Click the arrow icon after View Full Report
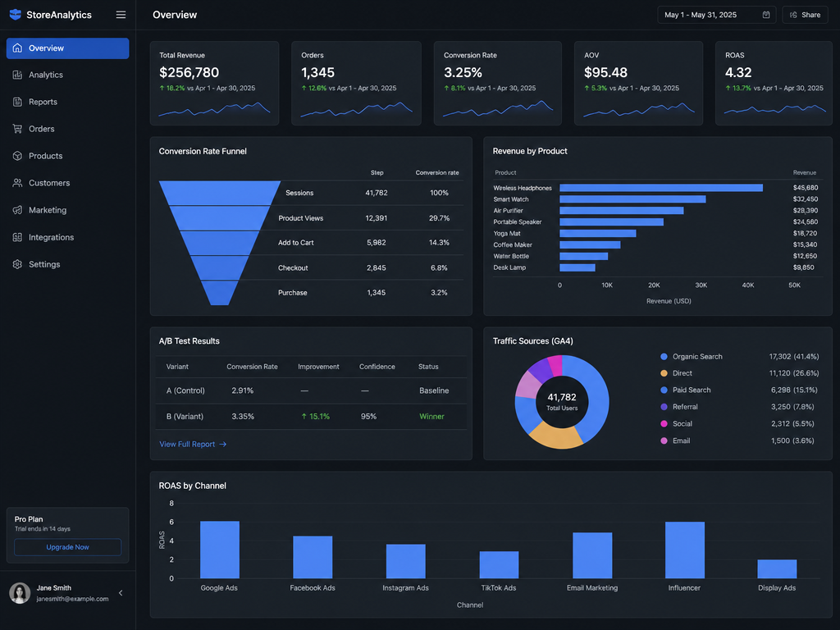Screen dimensions: 840x630 tap(223, 444)
